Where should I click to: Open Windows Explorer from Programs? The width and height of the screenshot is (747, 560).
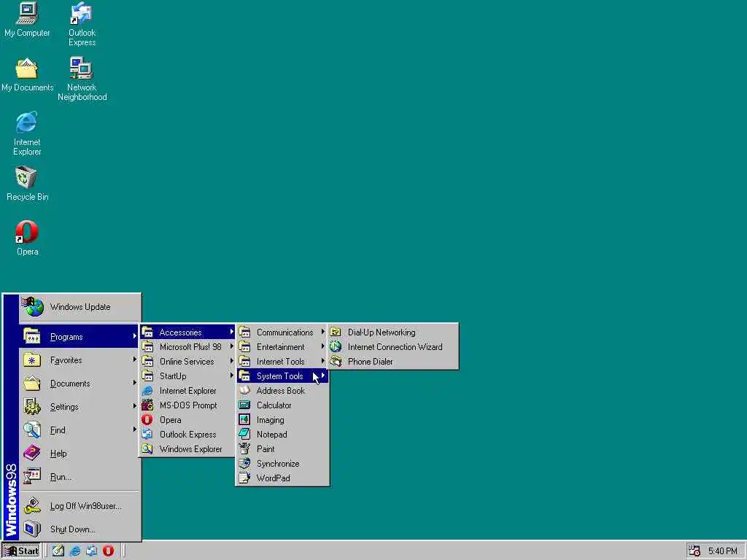187,449
